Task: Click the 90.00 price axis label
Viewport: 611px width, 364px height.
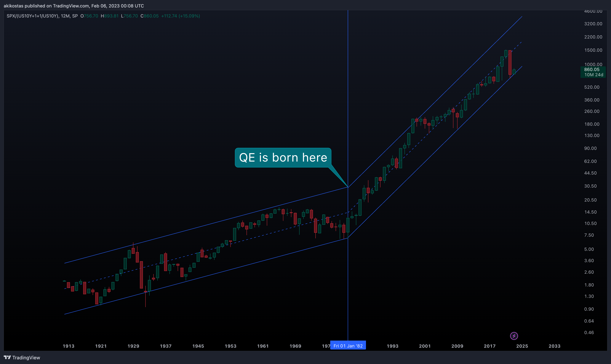Action: 590,148
